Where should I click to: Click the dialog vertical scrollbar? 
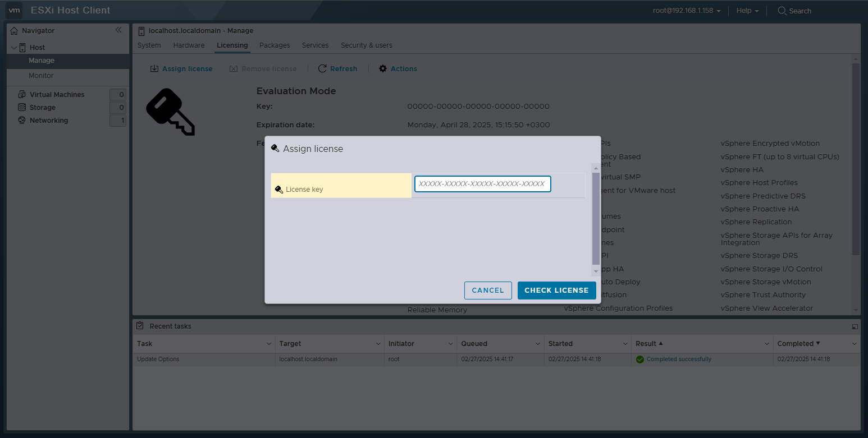pos(596,219)
